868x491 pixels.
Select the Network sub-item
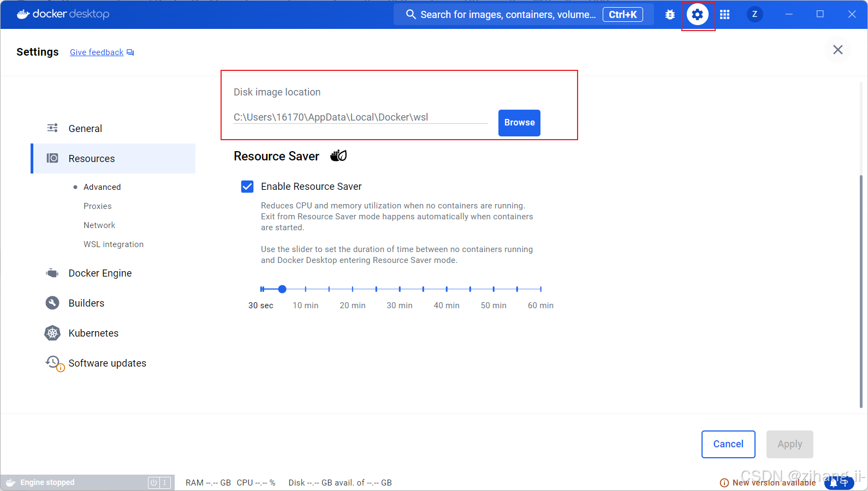pyautogui.click(x=99, y=225)
